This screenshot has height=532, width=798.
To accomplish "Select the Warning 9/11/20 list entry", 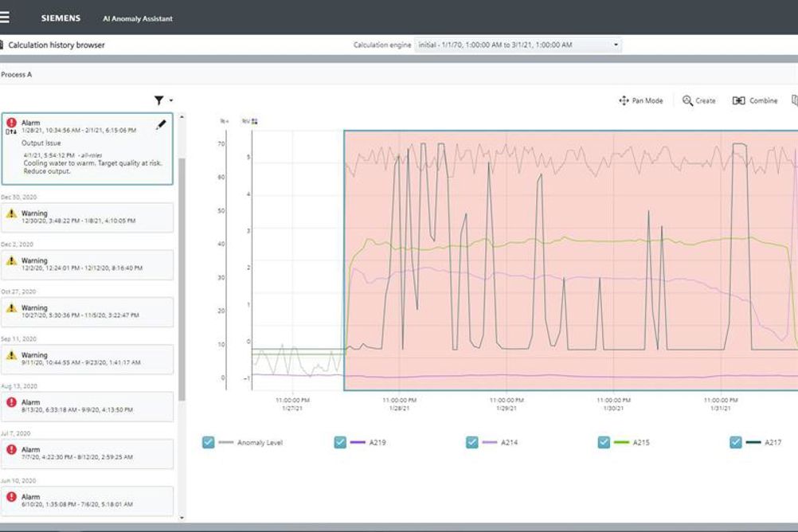I will pos(87,359).
